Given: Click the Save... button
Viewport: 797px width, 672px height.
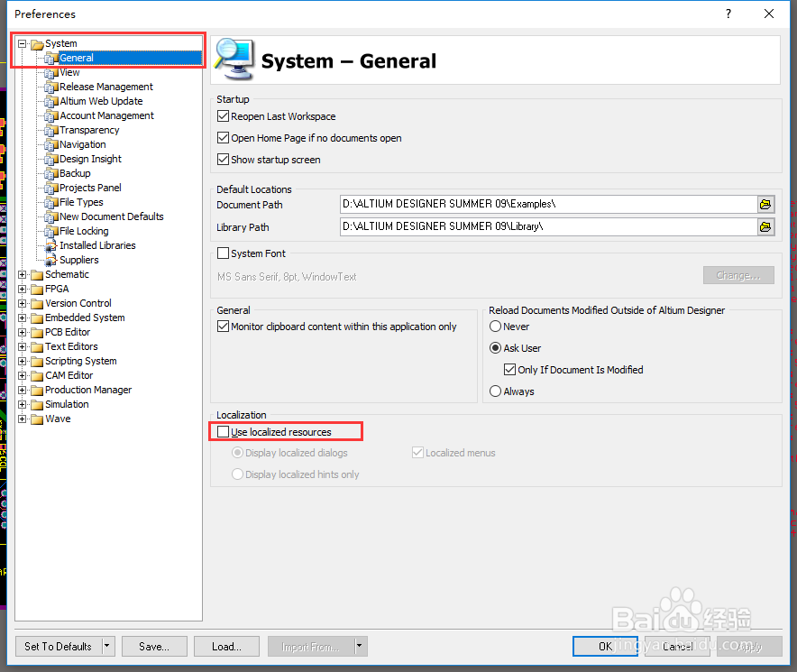Looking at the screenshot, I should pyautogui.click(x=154, y=646).
